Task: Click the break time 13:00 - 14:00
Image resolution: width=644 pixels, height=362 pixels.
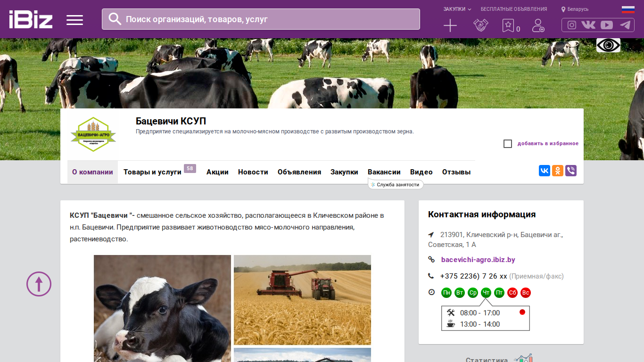Action: 480,324
